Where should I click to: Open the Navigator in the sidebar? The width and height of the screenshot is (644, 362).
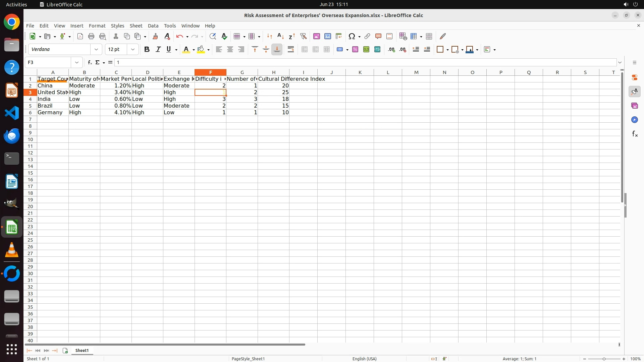[634, 120]
